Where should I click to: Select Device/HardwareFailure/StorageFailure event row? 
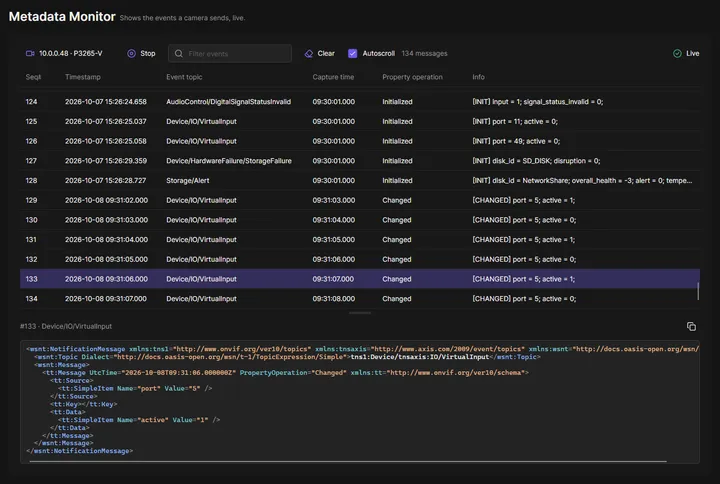(x=360, y=161)
